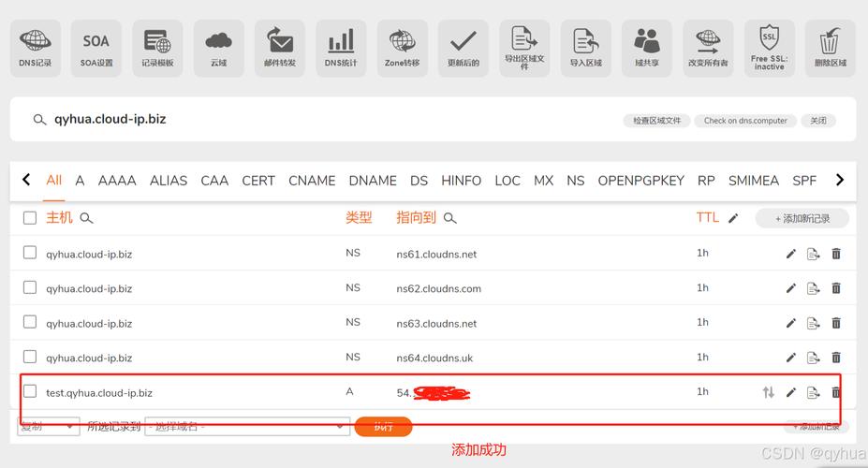Image resolution: width=868 pixels, height=468 pixels.
Task: Open the Zone转移 transfer tool
Action: [403, 48]
